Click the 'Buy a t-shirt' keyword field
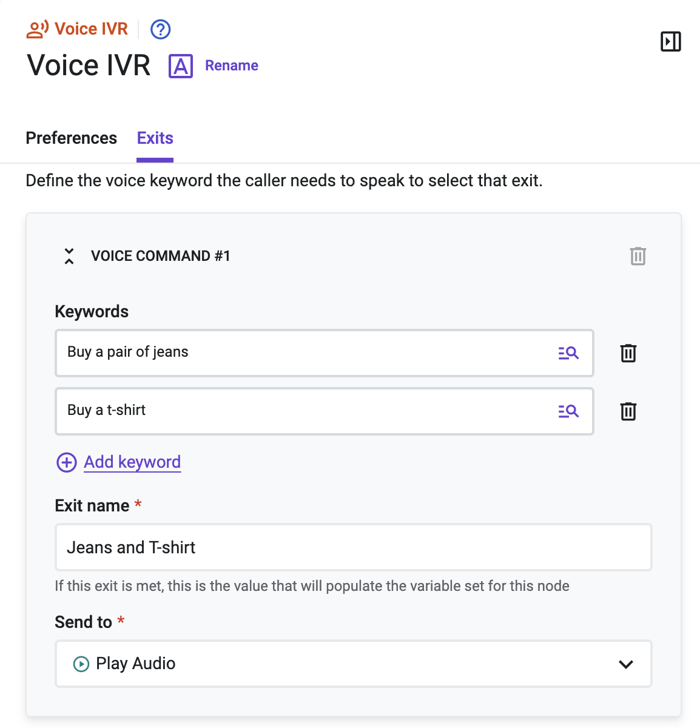Screen dimensions: 700x728 (x=325, y=411)
